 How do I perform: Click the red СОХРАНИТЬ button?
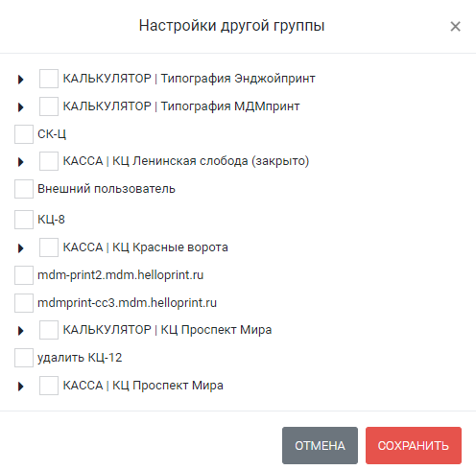(414, 445)
